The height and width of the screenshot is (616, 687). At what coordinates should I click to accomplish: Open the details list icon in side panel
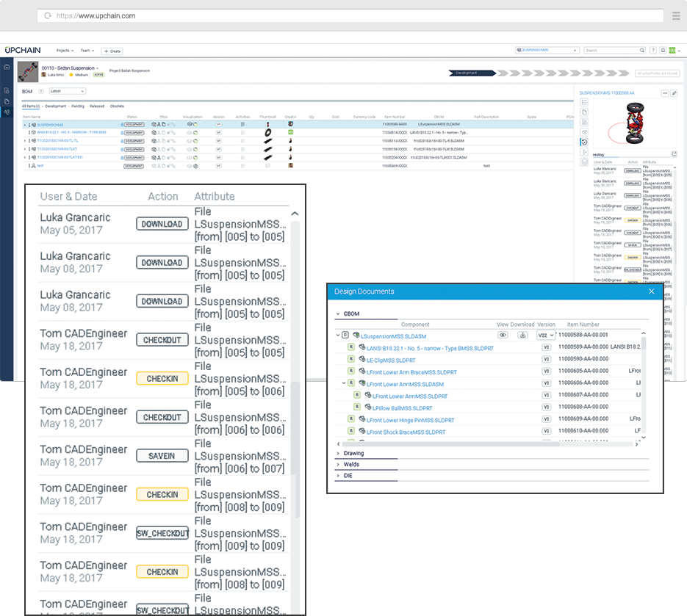[x=584, y=103]
